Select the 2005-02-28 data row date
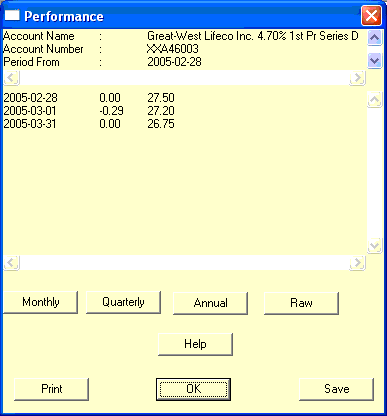Viewport: 387px width, 416px height. 30,98
